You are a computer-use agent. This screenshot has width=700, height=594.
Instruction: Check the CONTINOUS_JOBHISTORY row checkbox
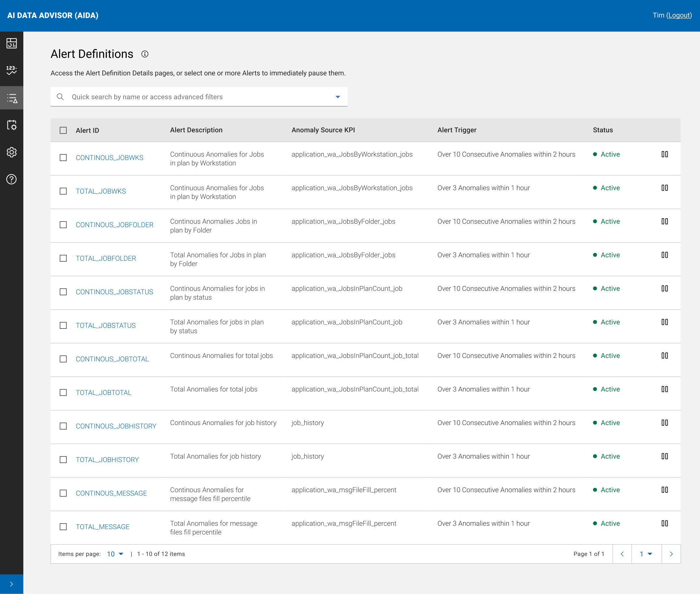(63, 426)
